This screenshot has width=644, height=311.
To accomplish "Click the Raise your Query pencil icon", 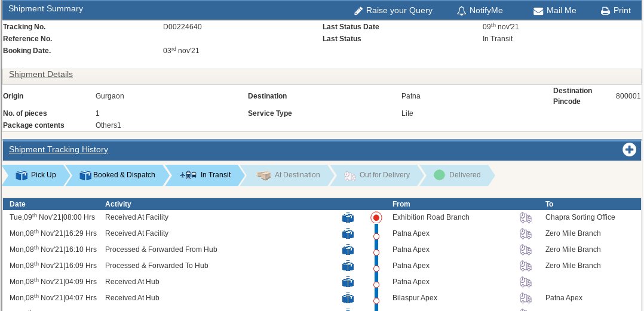I will pos(358,11).
